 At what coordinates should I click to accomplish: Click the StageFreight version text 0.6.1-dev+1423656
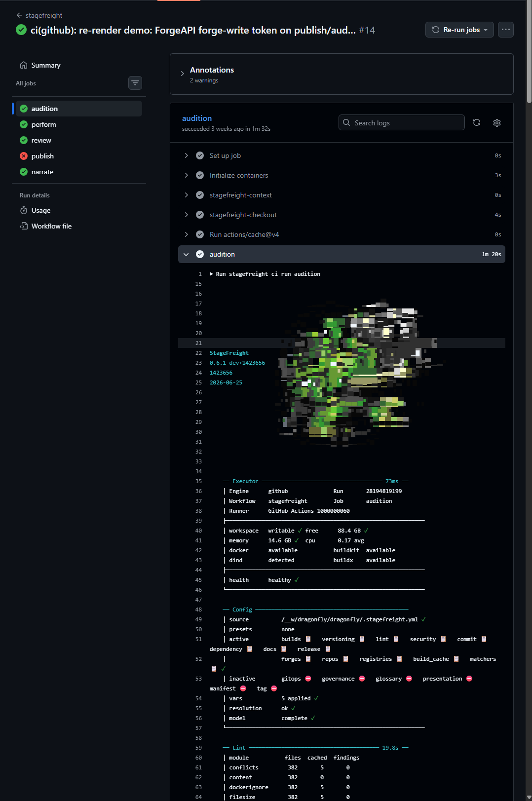237,363
